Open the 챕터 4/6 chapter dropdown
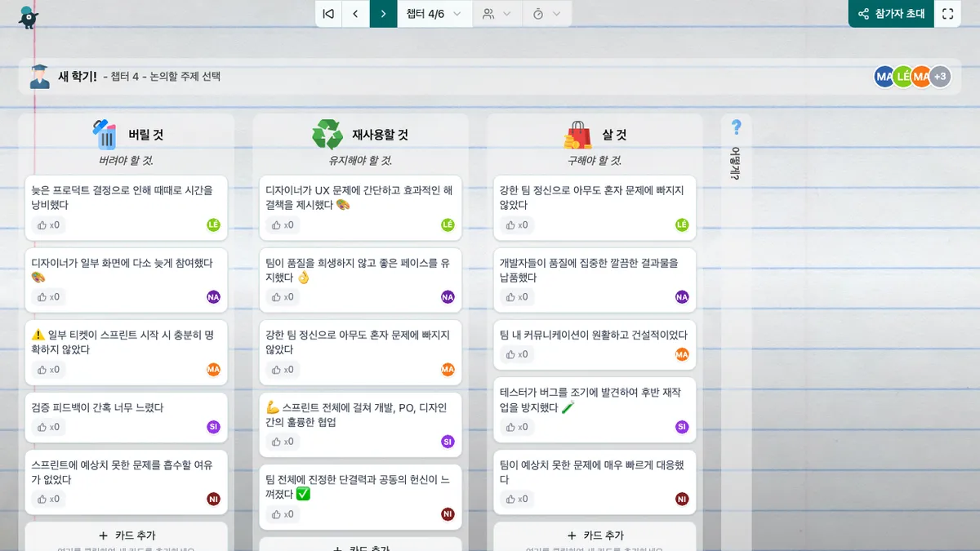980x551 pixels. click(434, 14)
